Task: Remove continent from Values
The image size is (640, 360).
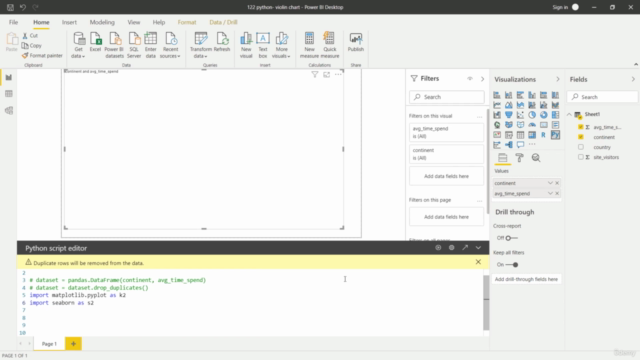Action: click(x=557, y=183)
